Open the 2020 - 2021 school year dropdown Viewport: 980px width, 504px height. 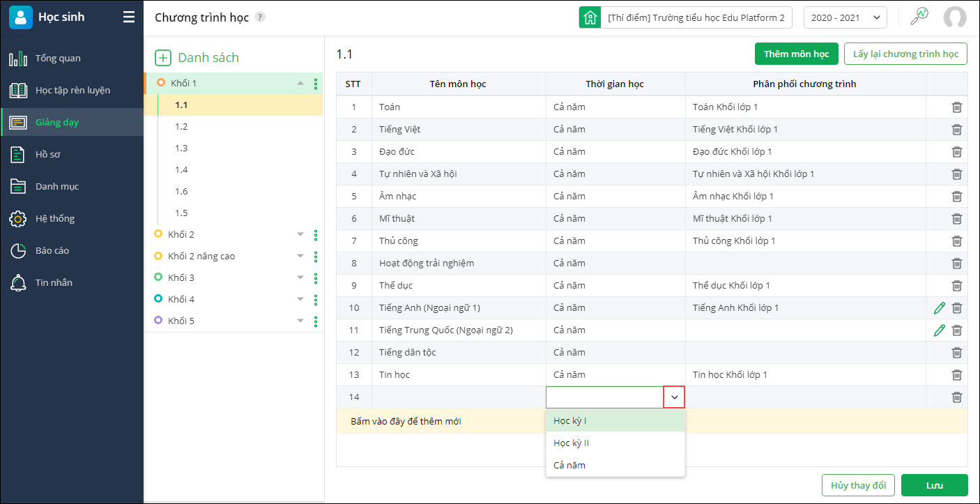pyautogui.click(x=845, y=17)
